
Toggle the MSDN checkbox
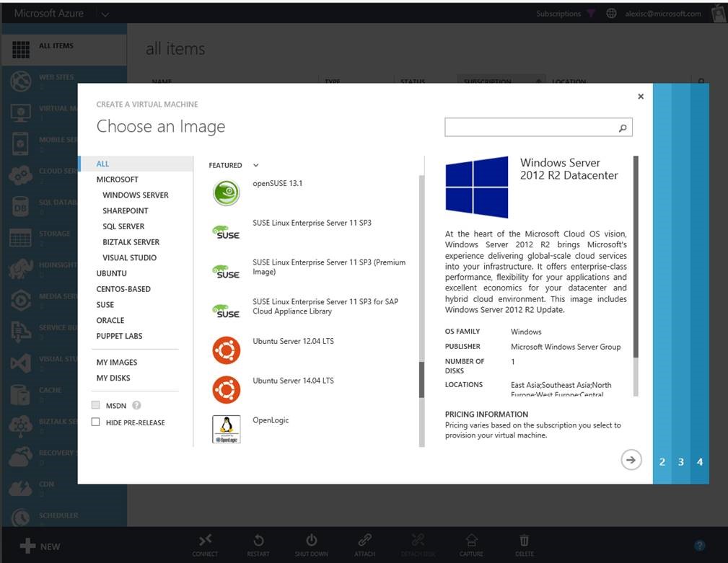pos(96,405)
